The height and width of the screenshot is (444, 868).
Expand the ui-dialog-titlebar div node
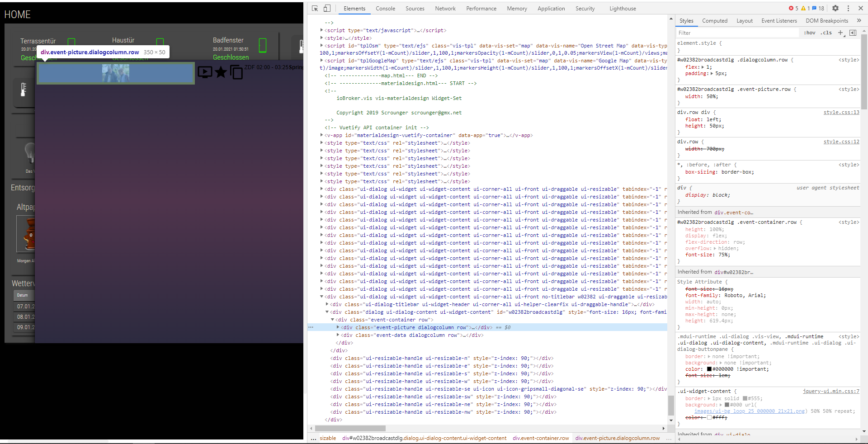tap(327, 304)
